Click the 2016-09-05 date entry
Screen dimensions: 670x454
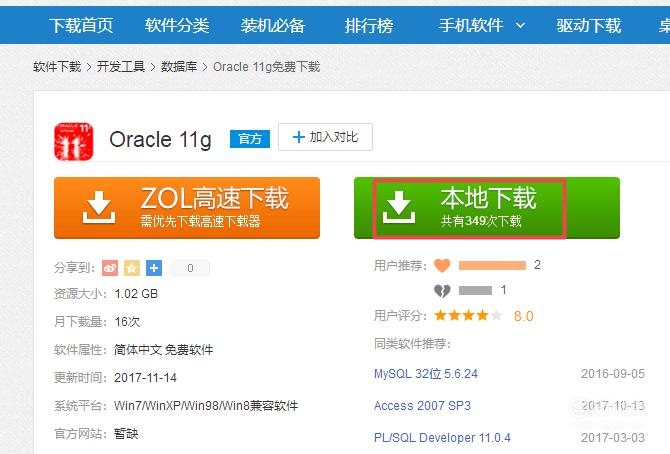(613, 374)
